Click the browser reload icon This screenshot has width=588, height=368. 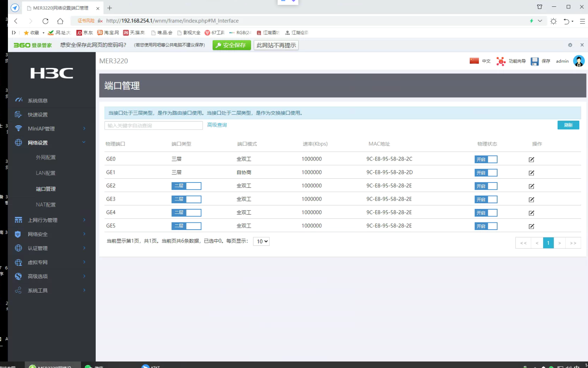coord(46,21)
